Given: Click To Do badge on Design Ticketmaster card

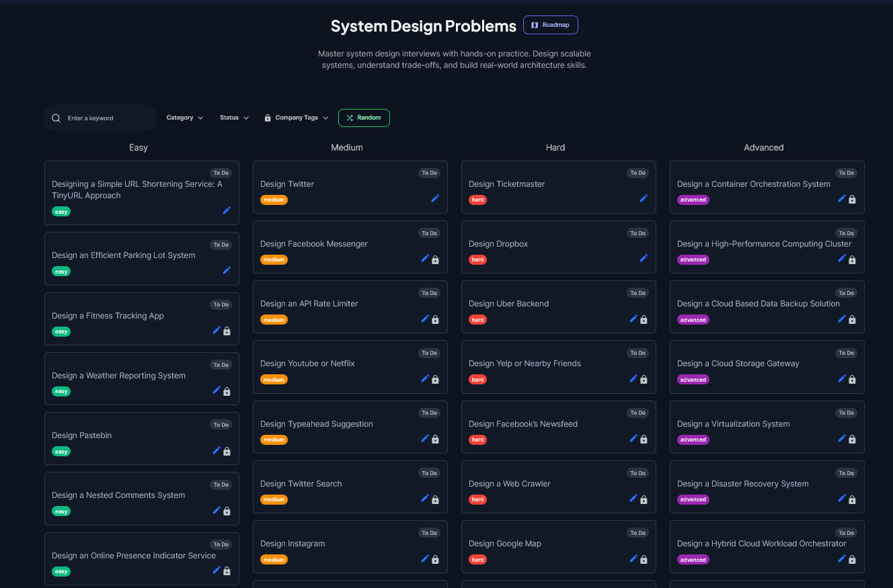Looking at the screenshot, I should tap(637, 173).
